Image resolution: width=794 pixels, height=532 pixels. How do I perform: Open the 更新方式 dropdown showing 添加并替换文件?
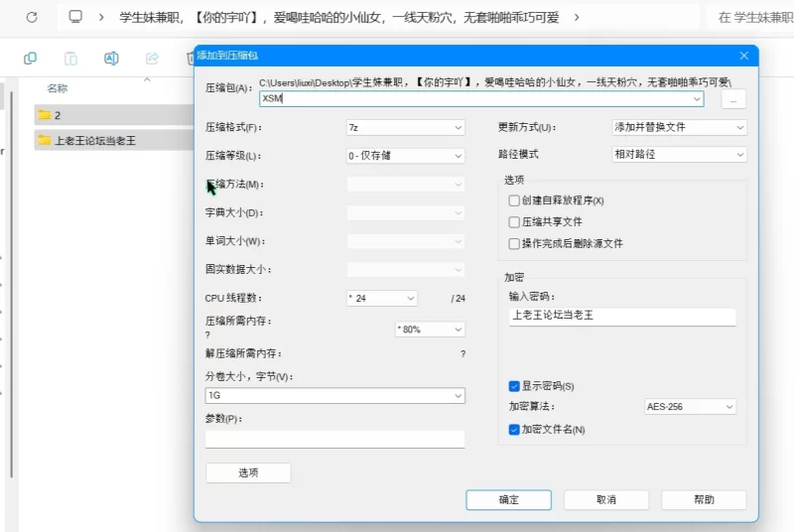tap(679, 128)
